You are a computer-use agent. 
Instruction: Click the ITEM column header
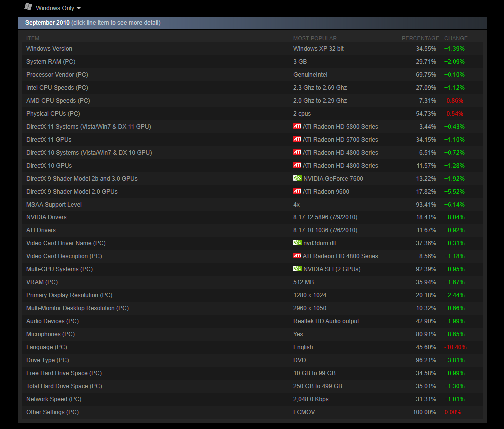33,38
